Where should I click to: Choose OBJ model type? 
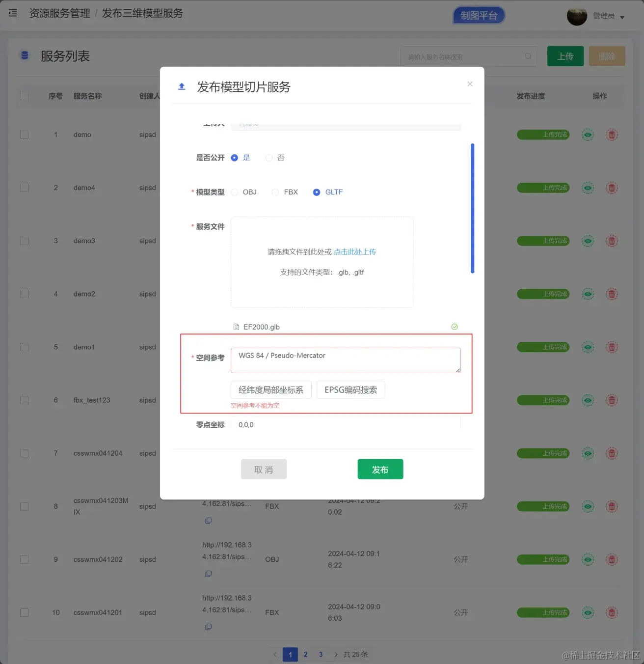coord(244,192)
